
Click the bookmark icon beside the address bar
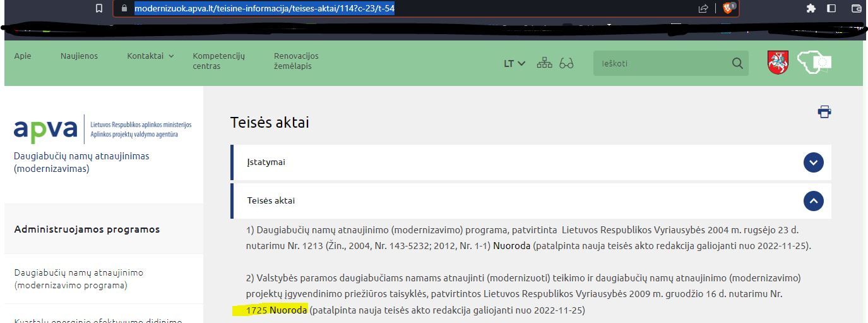point(99,8)
